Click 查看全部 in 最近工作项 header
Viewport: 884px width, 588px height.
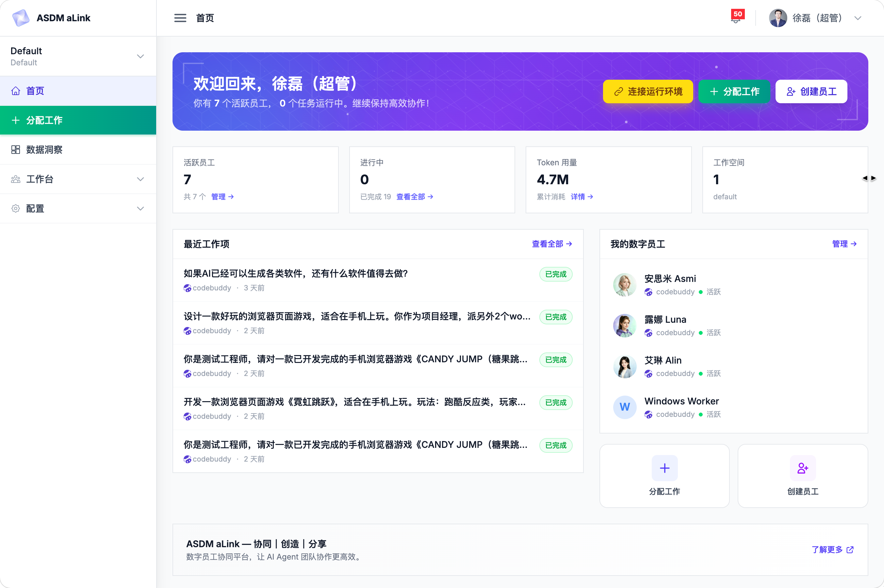pyautogui.click(x=552, y=244)
